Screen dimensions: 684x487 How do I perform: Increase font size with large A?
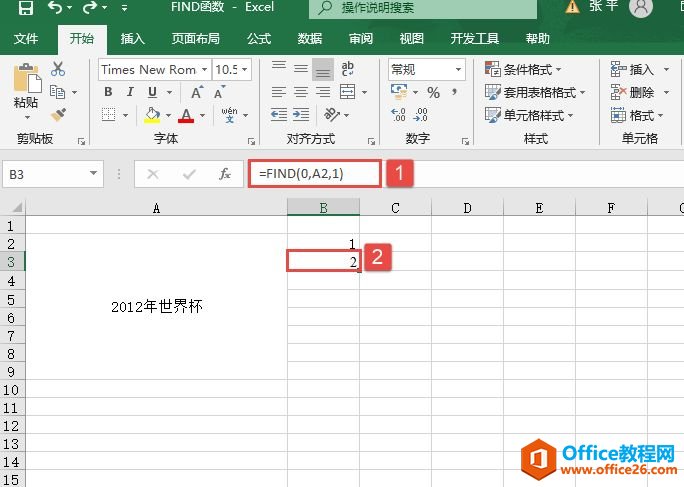pyautogui.click(x=197, y=92)
